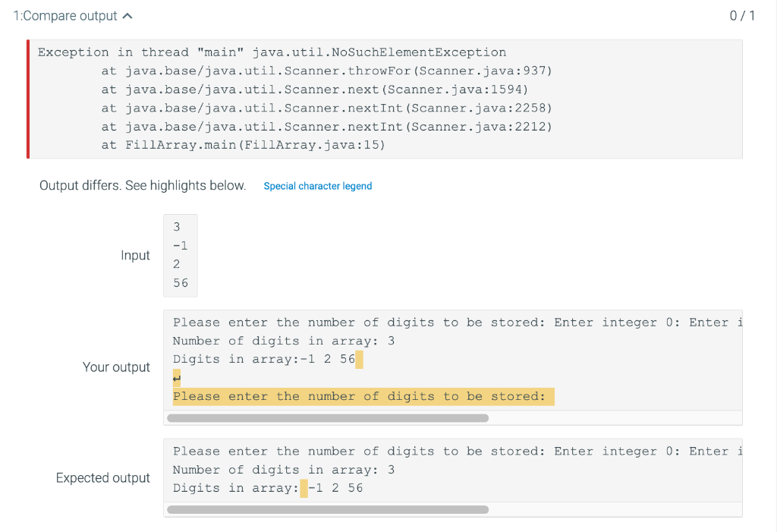
Task: Click the red error bar beside the exception
Action: pyautogui.click(x=28, y=99)
